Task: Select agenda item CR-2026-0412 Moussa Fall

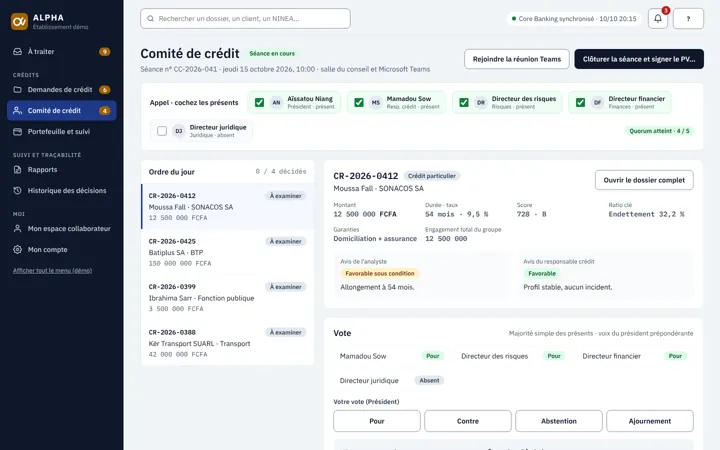Action: tap(228, 207)
